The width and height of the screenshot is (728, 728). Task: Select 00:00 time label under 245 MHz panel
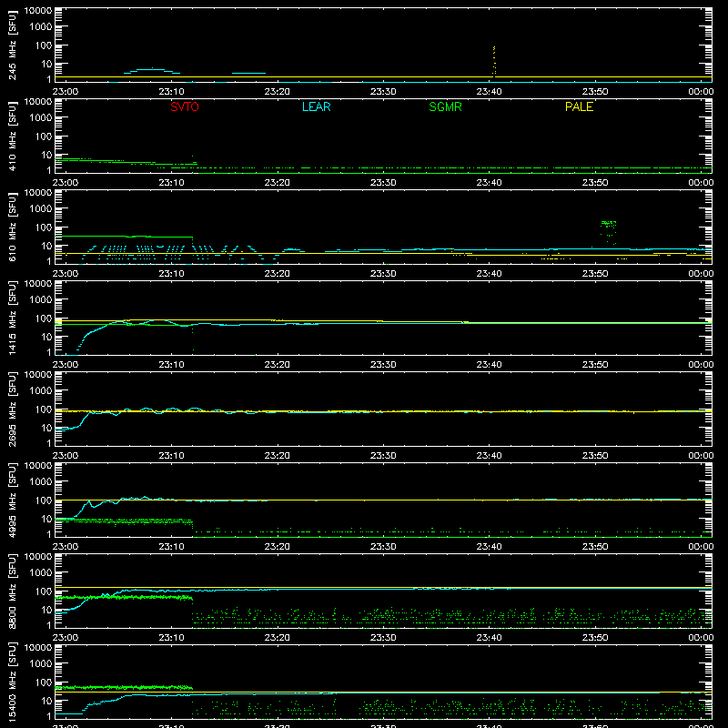pos(701,92)
